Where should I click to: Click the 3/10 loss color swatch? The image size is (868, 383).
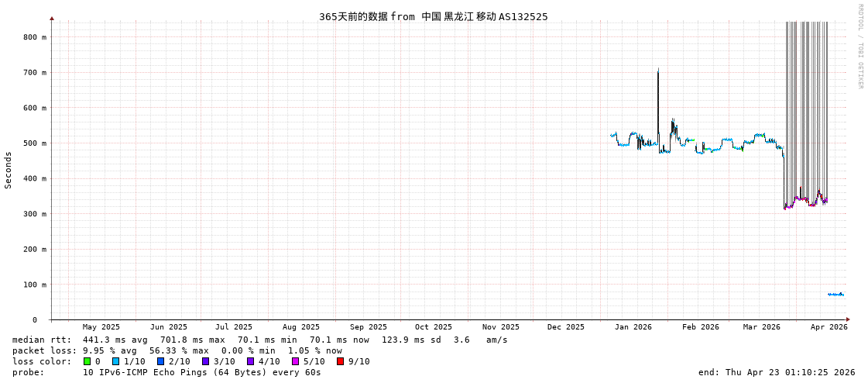[x=205, y=361]
